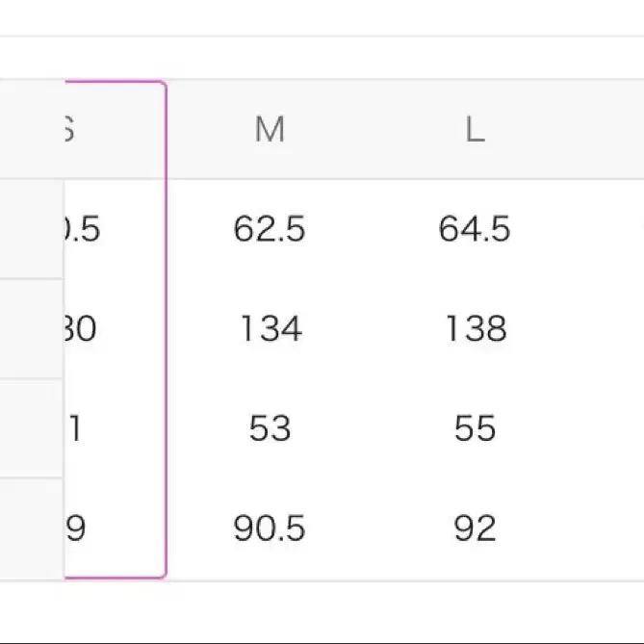The height and width of the screenshot is (644, 644).
Task: Select the 134 measurement cell
Action: click(270, 329)
